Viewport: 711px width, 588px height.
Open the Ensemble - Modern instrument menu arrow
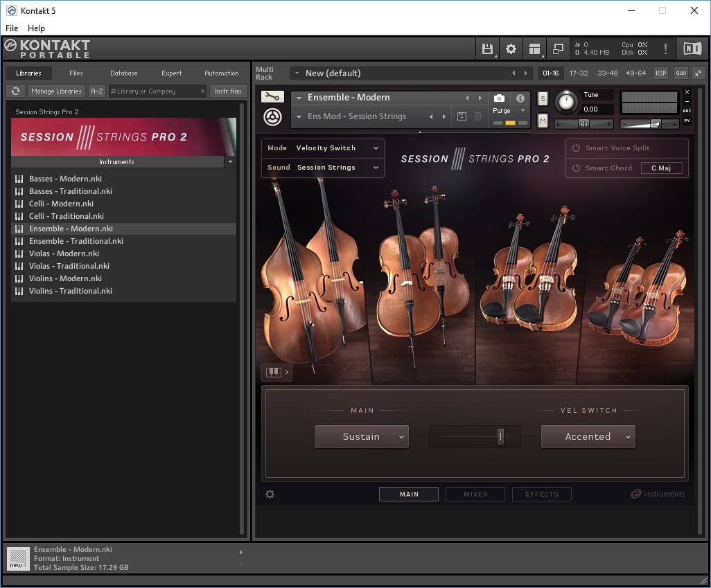pyautogui.click(x=299, y=98)
